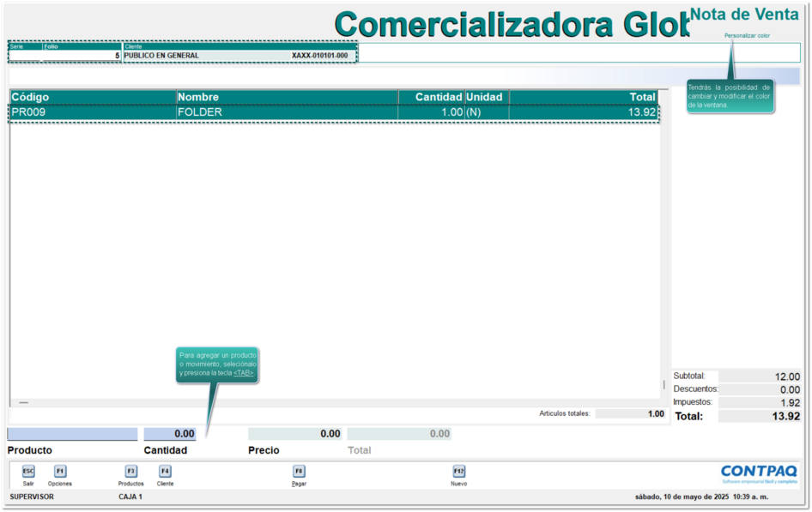
Task: Click the Nombre column header
Action: pos(288,97)
